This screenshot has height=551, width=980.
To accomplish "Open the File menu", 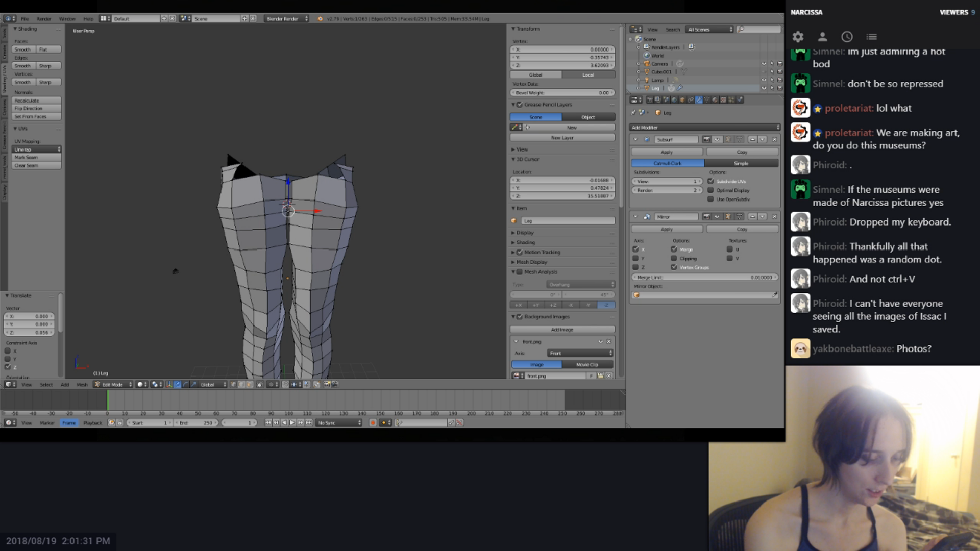I will coord(25,19).
